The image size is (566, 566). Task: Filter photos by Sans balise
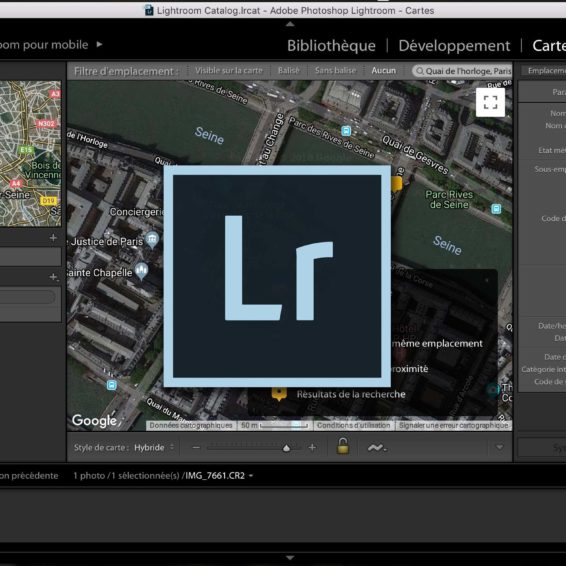point(335,71)
